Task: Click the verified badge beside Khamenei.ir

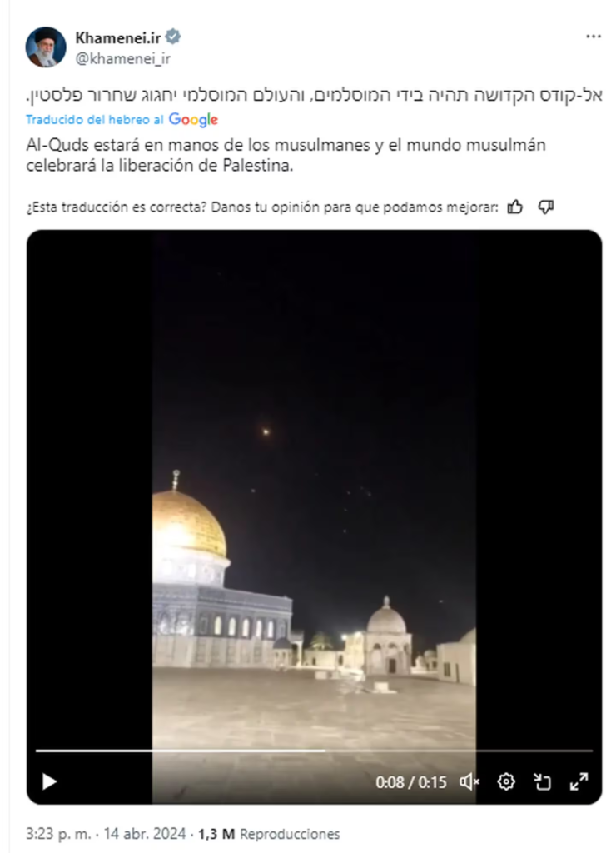Action: tap(173, 37)
